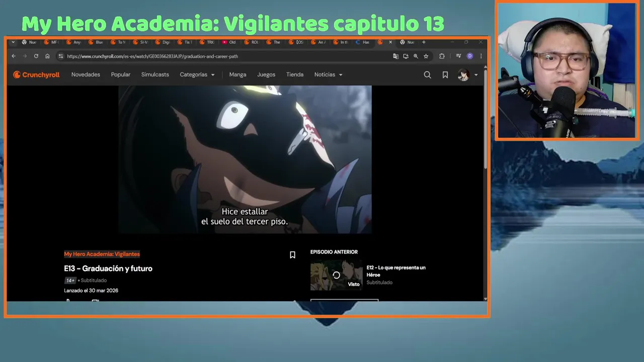Image resolution: width=644 pixels, height=362 pixels.
Task: Switch to the Has tab
Action: pyautogui.click(x=362, y=42)
